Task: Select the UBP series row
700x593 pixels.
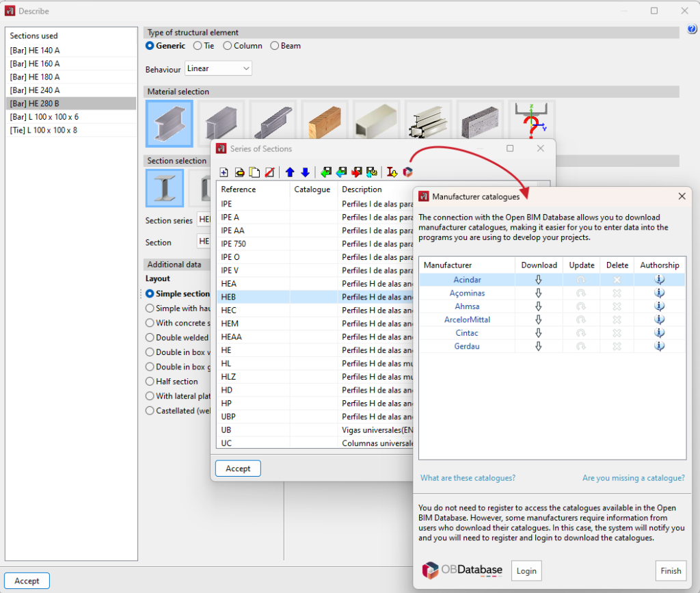Action: coord(314,417)
